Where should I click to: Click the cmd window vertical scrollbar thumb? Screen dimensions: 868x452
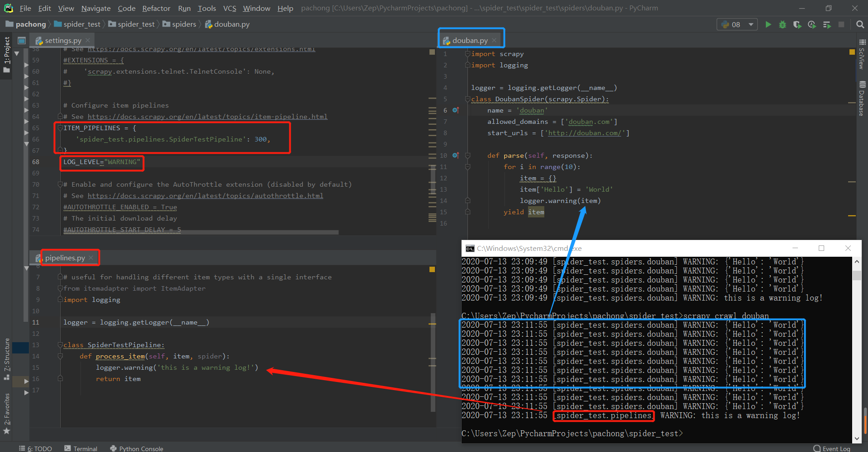[x=857, y=275]
